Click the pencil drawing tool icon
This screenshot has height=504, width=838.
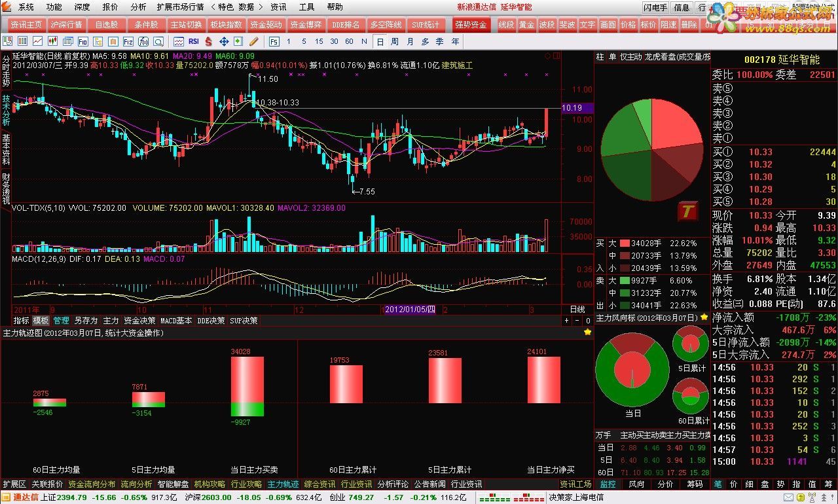253,41
